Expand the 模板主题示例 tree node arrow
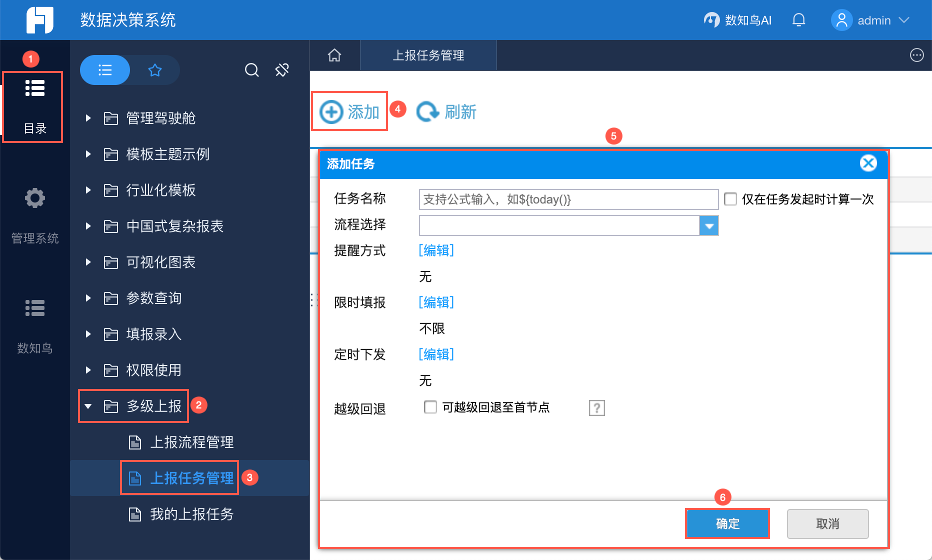Screen dimensions: 932x560 coord(88,154)
